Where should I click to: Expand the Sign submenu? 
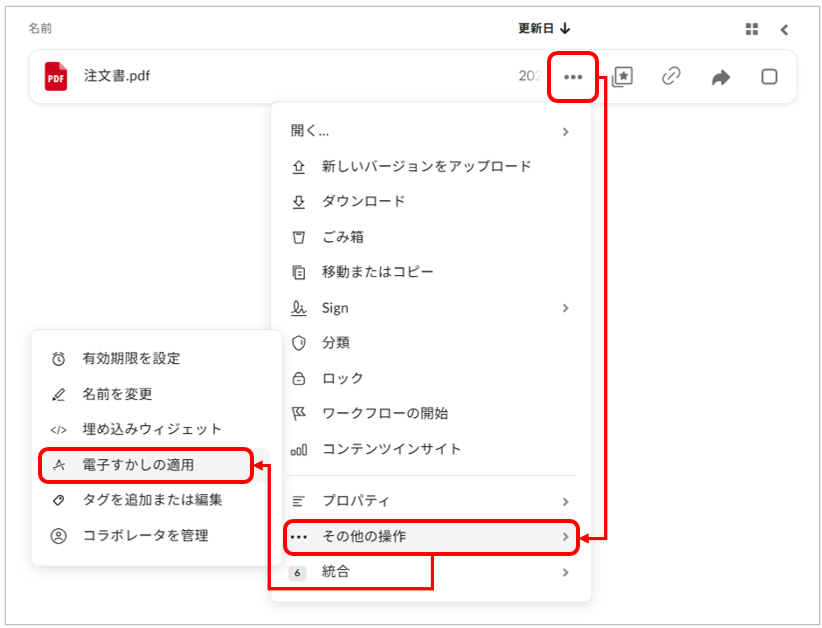430,308
